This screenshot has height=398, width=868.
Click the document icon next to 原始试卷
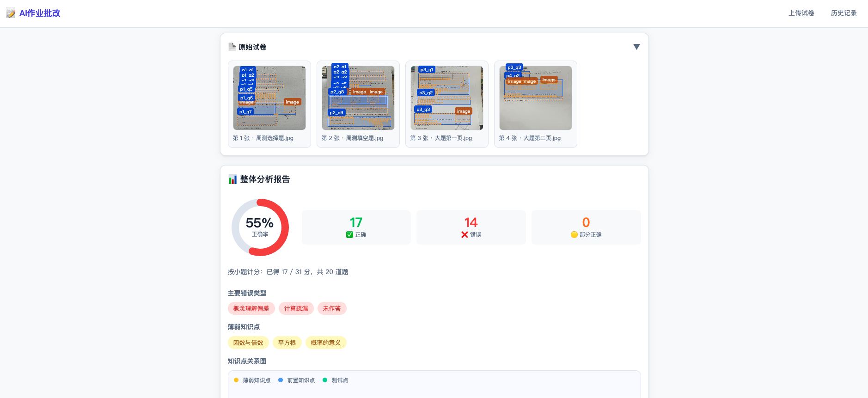pos(232,47)
